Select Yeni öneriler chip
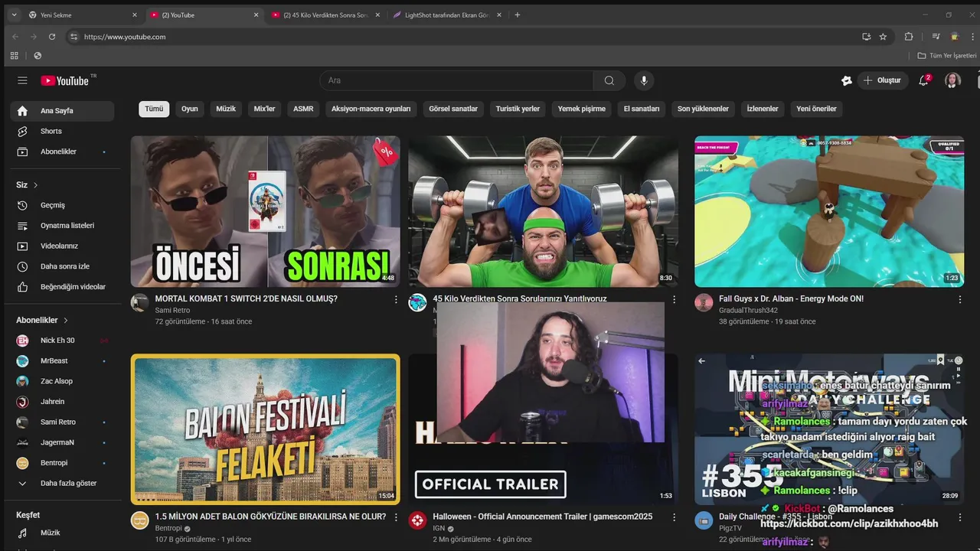 point(816,109)
